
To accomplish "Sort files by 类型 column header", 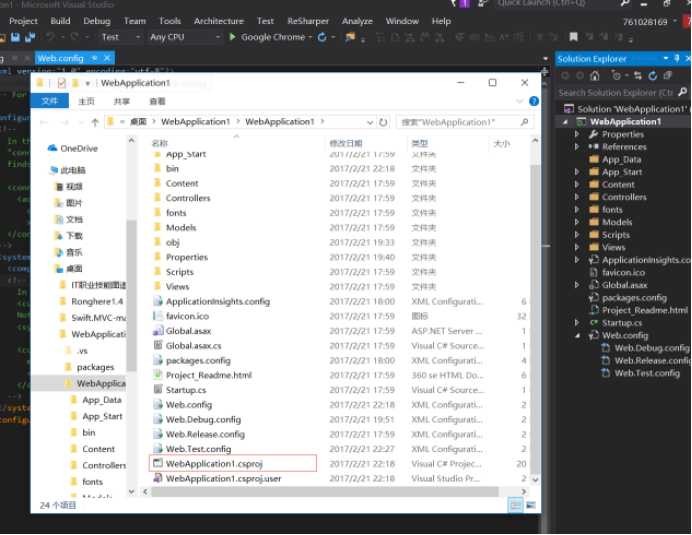I will pyautogui.click(x=419, y=143).
